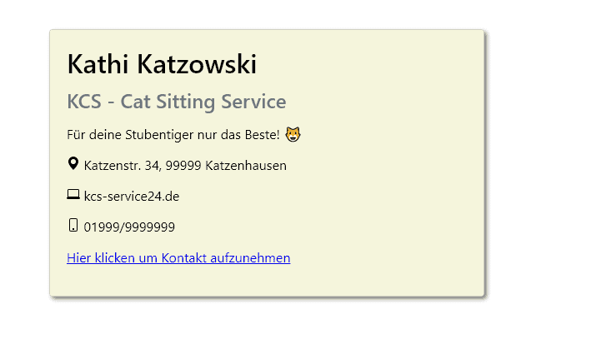Screen dimensions: 596x364
Task: Click the website text kcs-service24.de
Action: [132, 196]
